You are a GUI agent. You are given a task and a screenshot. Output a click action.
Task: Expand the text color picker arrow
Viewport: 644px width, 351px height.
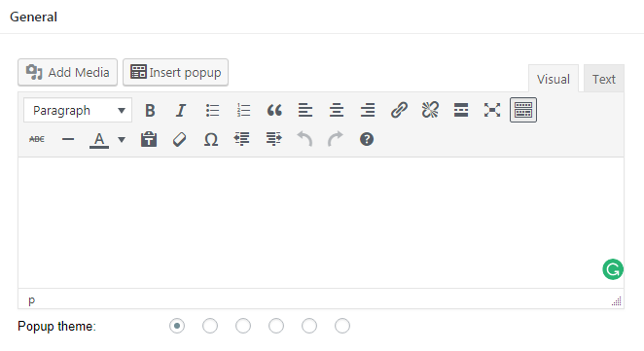pos(122,140)
